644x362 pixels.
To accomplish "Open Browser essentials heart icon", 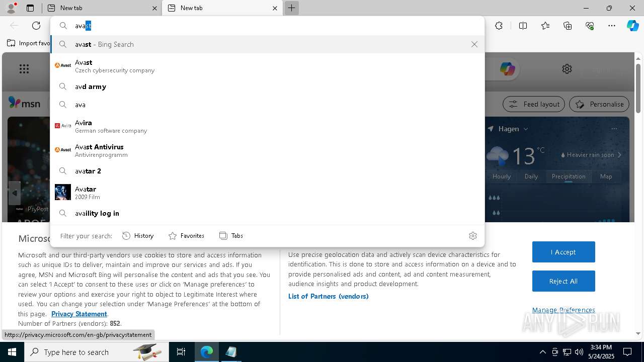I will click(x=590, y=26).
